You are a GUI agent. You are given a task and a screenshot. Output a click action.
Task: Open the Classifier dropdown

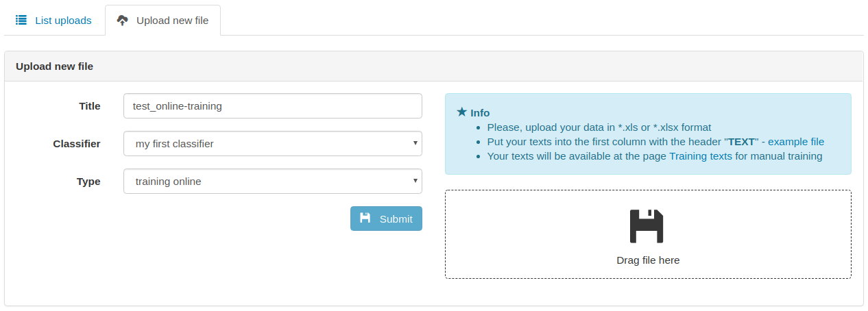[x=273, y=144]
